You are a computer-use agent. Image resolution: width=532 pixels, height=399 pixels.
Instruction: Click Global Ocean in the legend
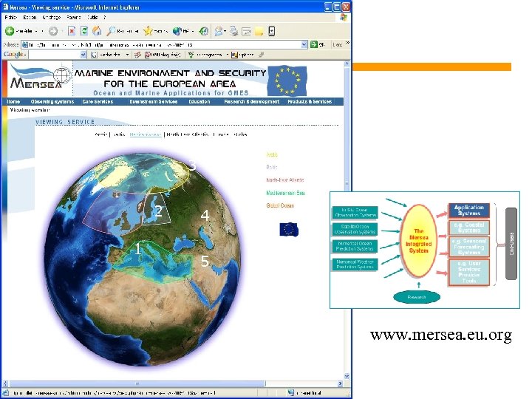[280, 205]
